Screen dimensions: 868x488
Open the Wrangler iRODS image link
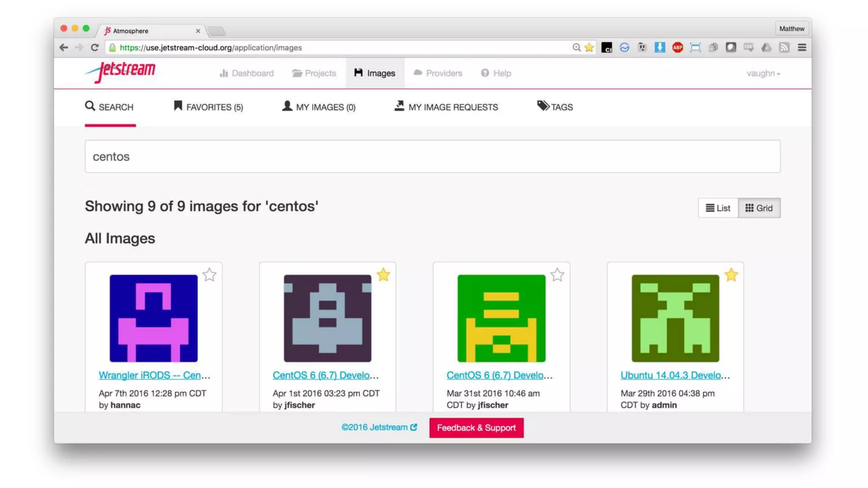pyautogui.click(x=154, y=375)
